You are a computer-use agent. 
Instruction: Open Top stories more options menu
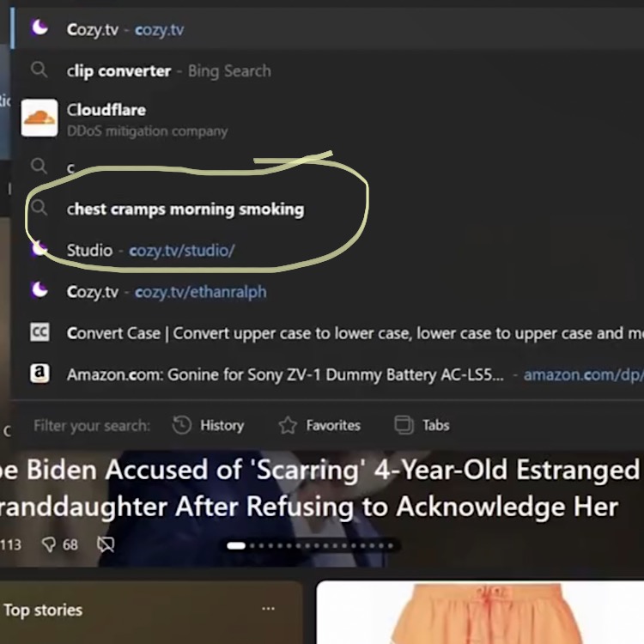pos(268,609)
